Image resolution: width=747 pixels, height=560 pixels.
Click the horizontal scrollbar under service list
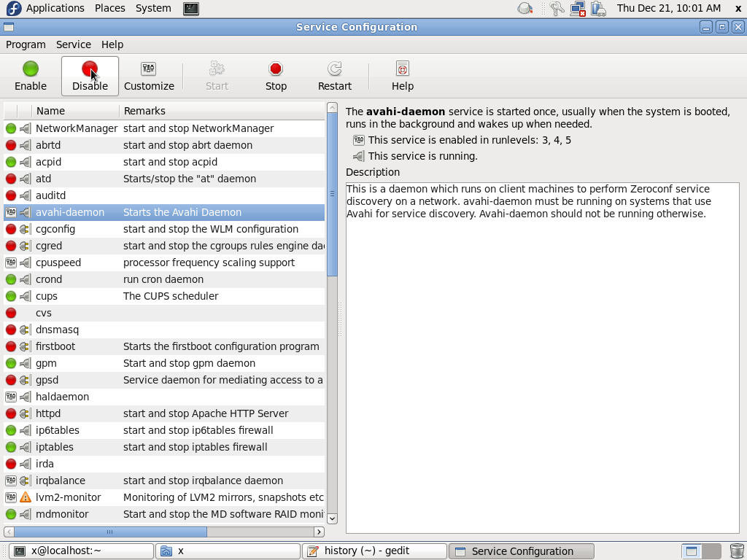(x=109, y=532)
